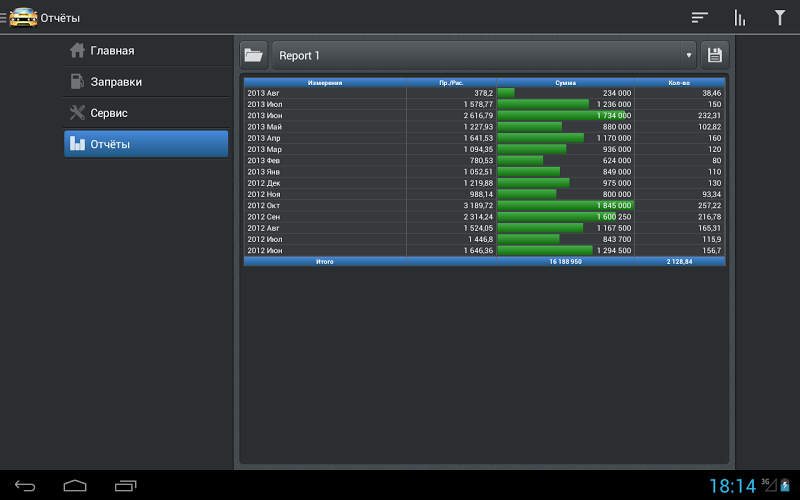Open report folder icon

[254, 55]
